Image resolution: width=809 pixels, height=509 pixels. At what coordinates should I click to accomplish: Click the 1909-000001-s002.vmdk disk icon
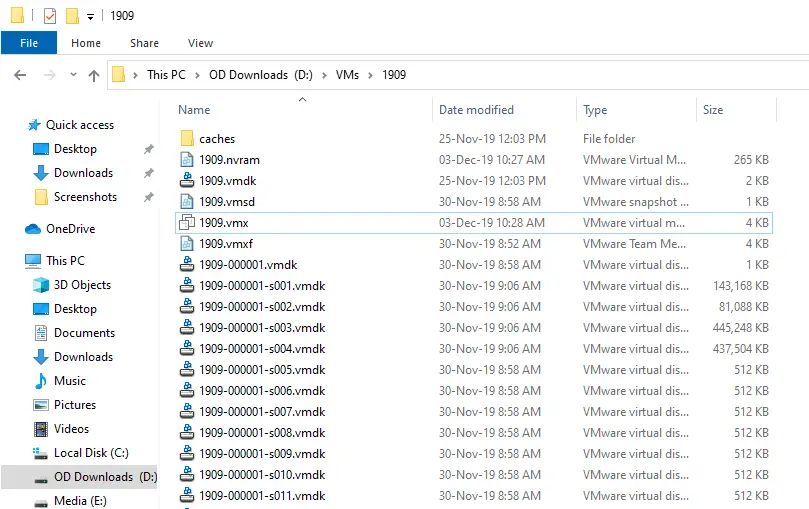[x=187, y=307]
